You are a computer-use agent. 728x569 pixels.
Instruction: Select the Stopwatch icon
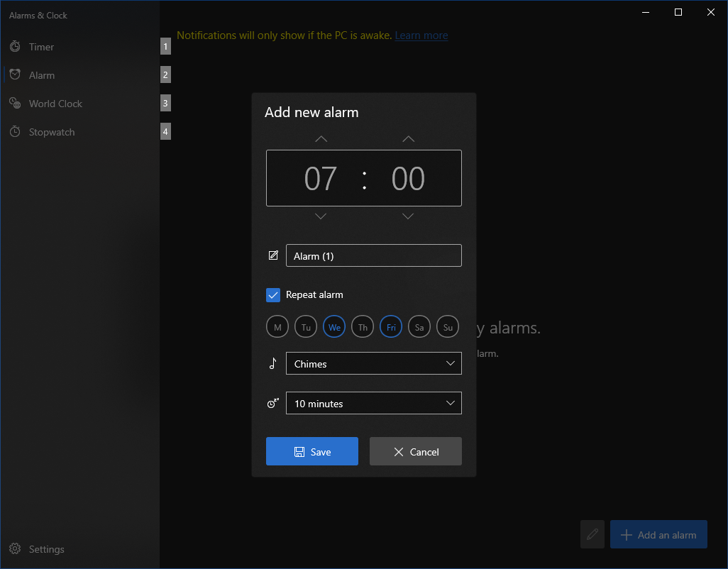pyautogui.click(x=15, y=131)
